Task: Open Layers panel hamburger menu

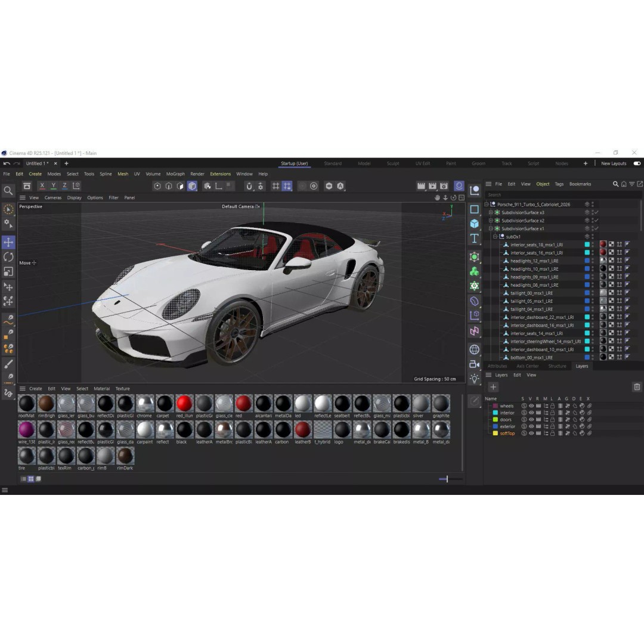Action: coord(488,375)
